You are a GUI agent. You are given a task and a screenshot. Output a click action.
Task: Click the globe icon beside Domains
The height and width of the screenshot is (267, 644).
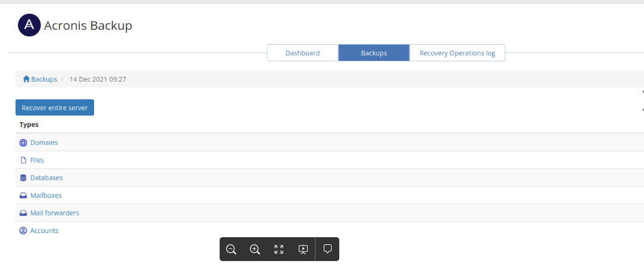(x=23, y=143)
